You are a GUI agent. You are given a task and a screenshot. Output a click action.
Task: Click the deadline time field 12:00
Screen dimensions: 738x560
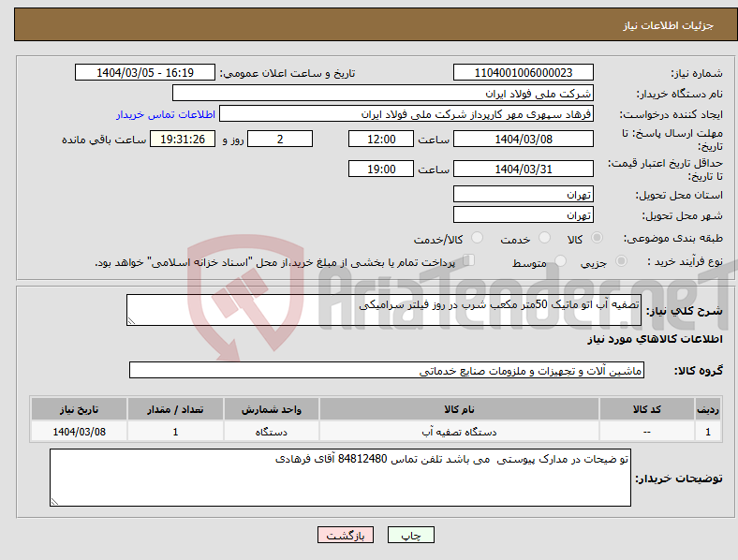381,139
